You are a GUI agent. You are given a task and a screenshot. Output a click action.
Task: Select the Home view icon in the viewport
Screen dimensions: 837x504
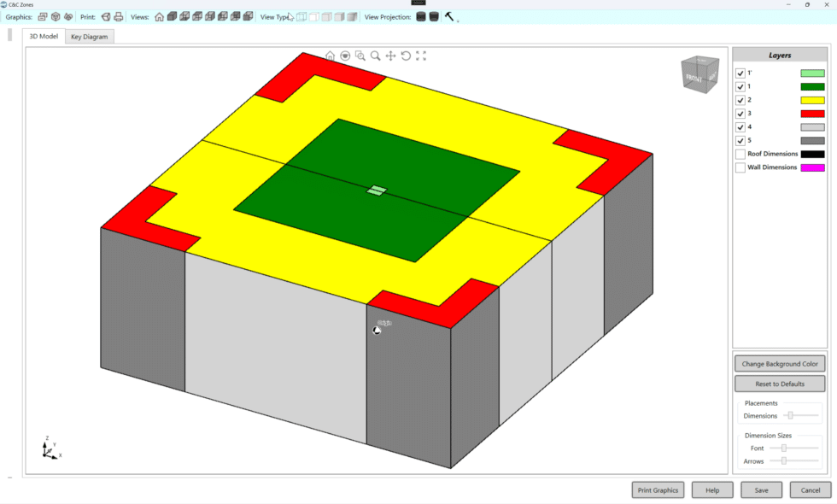point(331,56)
